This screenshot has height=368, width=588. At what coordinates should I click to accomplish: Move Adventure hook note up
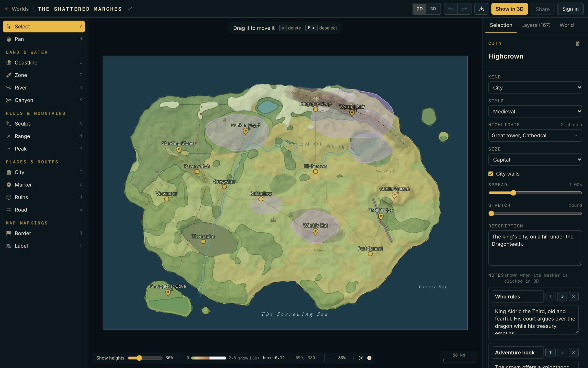pos(550,353)
